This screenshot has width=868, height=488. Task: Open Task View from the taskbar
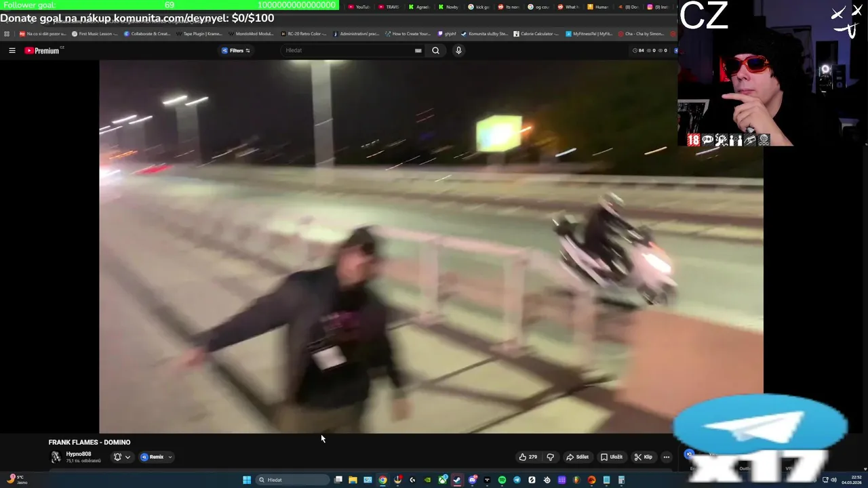pyautogui.click(x=338, y=480)
